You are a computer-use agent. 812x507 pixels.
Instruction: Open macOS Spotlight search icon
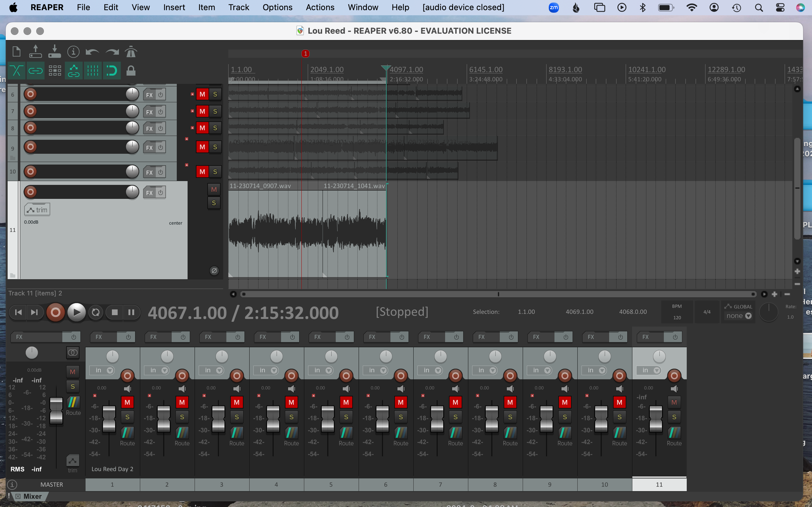tap(759, 7)
